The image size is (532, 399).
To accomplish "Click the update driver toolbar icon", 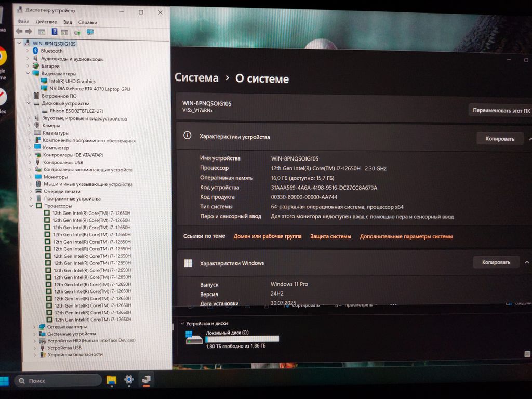I will (x=77, y=32).
